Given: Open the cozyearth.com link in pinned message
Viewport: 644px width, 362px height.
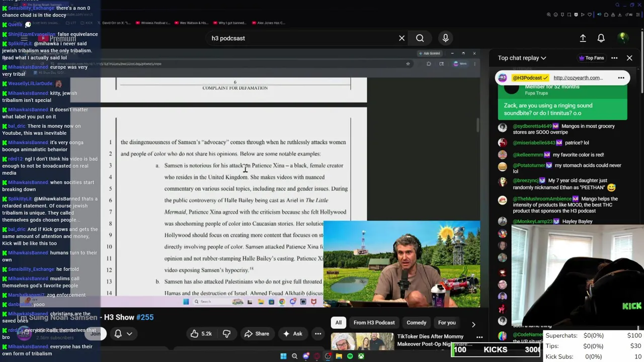Looking at the screenshot, I should coord(578,78).
